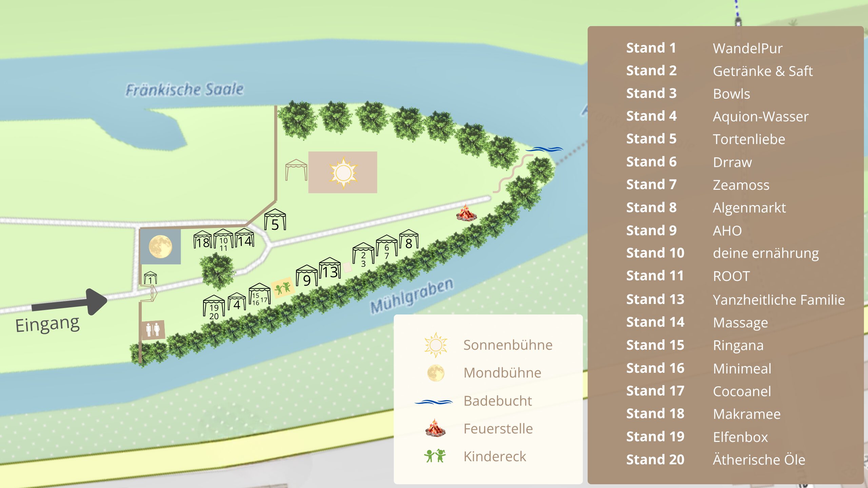The height and width of the screenshot is (488, 868).
Task: Click the moon icon in the legend
Action: pos(436,373)
